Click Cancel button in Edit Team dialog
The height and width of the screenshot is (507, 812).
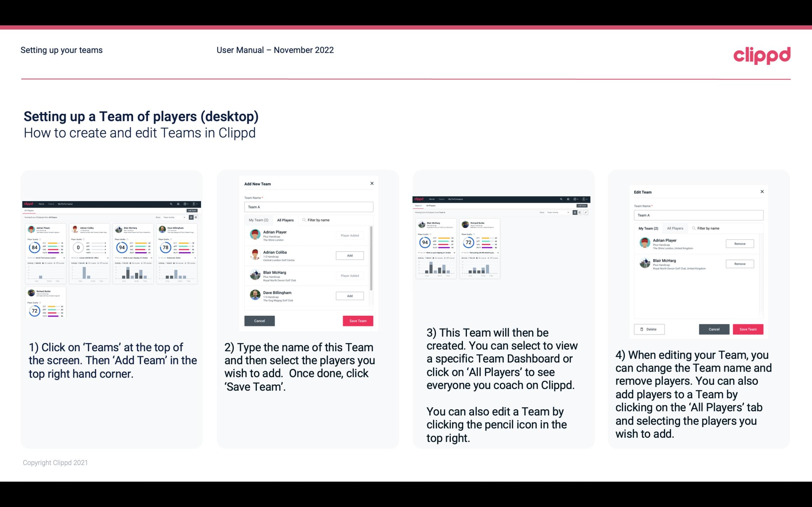tap(715, 329)
